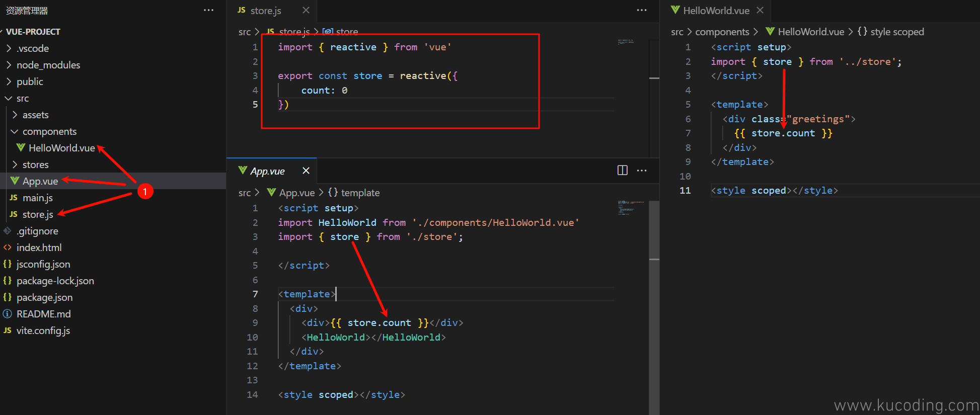Click the Vue icon on the App.vue tab

coord(243,170)
